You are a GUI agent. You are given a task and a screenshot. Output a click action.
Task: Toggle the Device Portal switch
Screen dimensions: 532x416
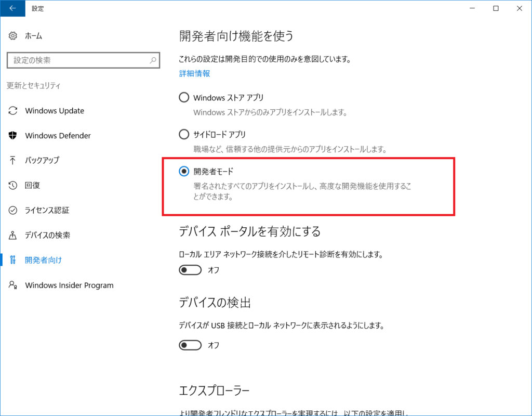pos(190,270)
